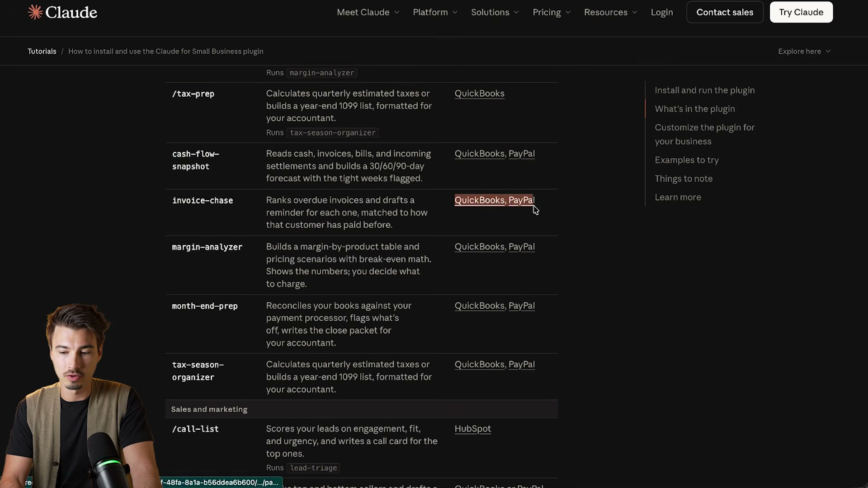This screenshot has width=868, height=488.
Task: Click the Login link
Action: pos(662,12)
